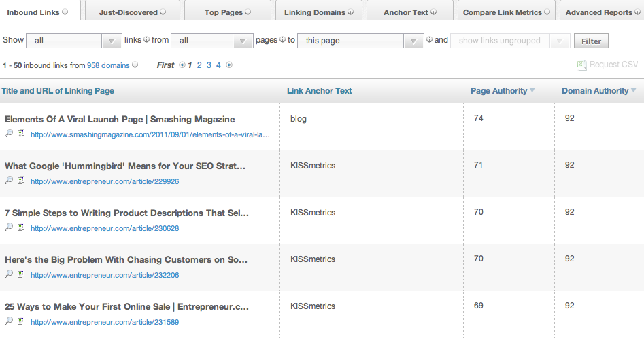Viewport: 644px width, 343px height.
Task: Go to results page 3
Action: pos(209,65)
